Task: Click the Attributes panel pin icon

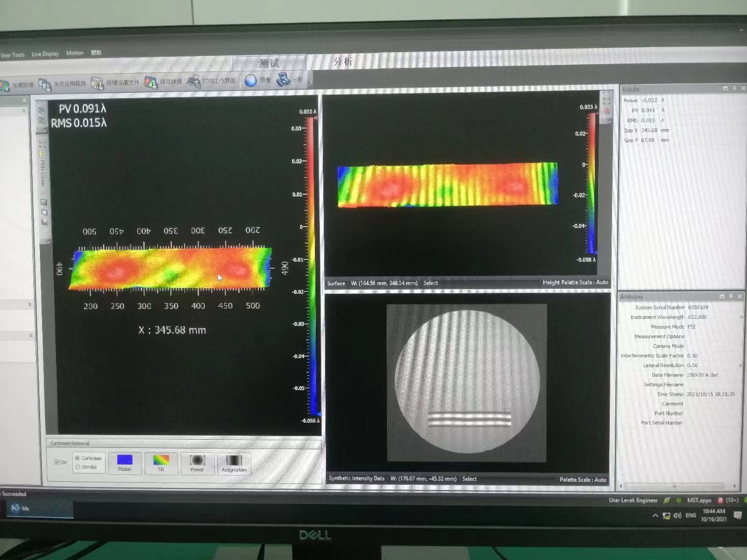Action: [x=731, y=296]
